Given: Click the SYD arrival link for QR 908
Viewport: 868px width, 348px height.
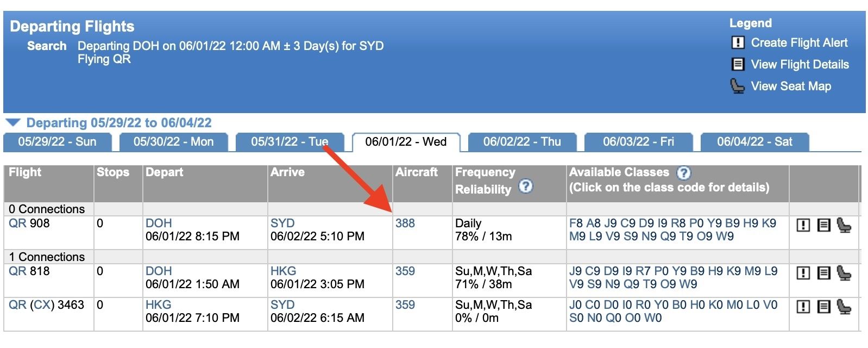Looking at the screenshot, I should tap(282, 223).
